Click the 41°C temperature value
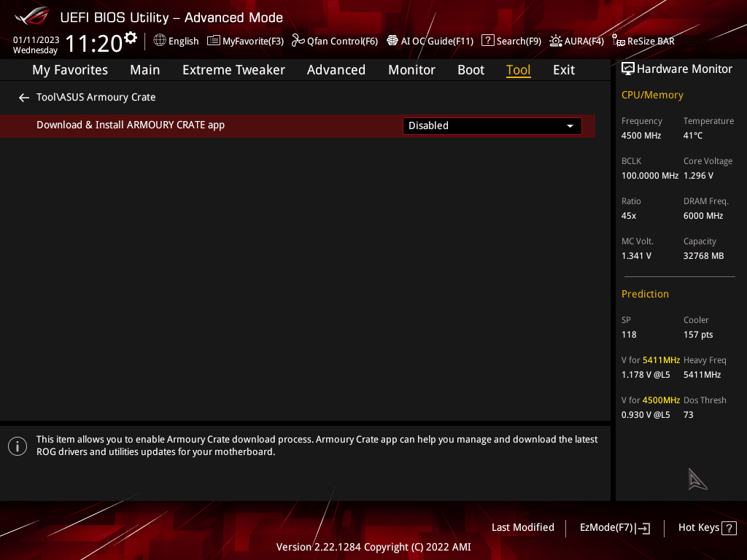 pyautogui.click(x=693, y=136)
